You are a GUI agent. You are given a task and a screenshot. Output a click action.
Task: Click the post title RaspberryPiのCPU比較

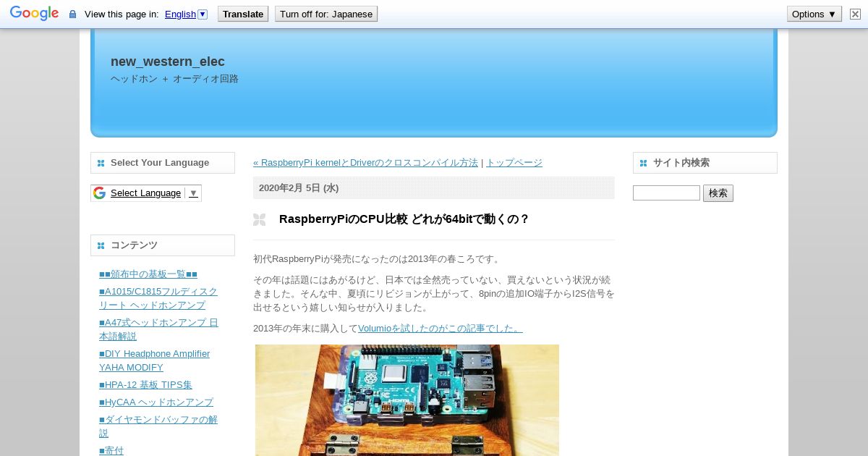pyautogui.click(x=404, y=219)
